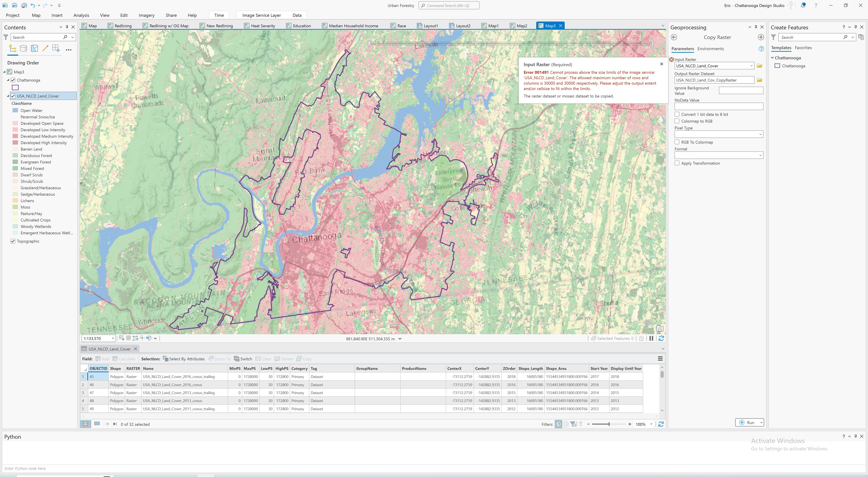Switch Contents to List By Data Source view

point(23,48)
